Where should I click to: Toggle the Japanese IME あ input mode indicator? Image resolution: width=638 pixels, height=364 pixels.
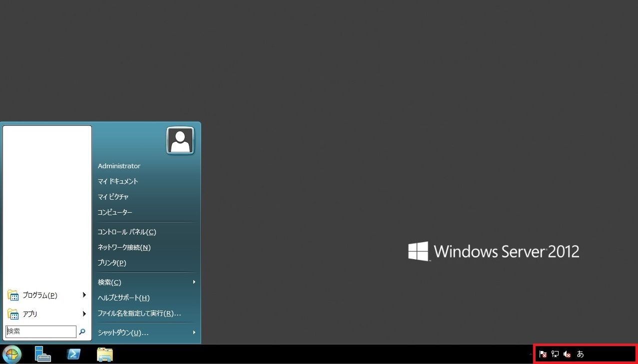[x=580, y=354]
